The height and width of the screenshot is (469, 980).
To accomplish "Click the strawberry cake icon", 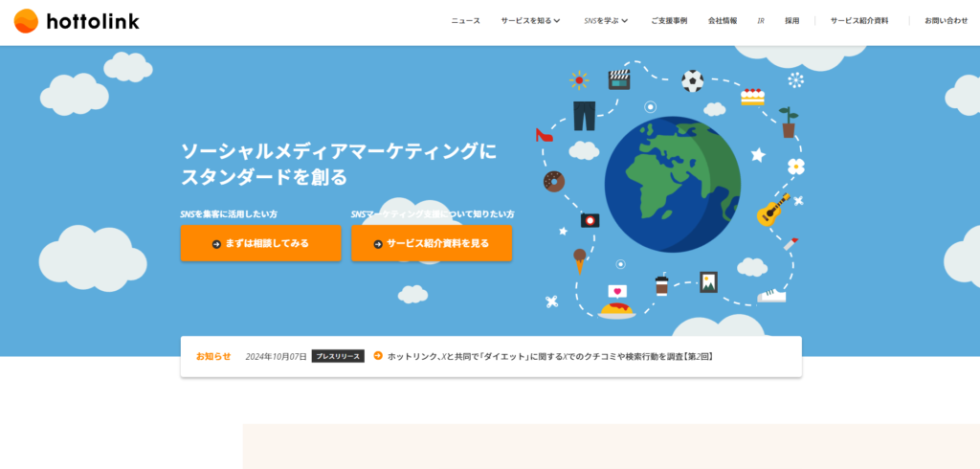I will (x=752, y=97).
